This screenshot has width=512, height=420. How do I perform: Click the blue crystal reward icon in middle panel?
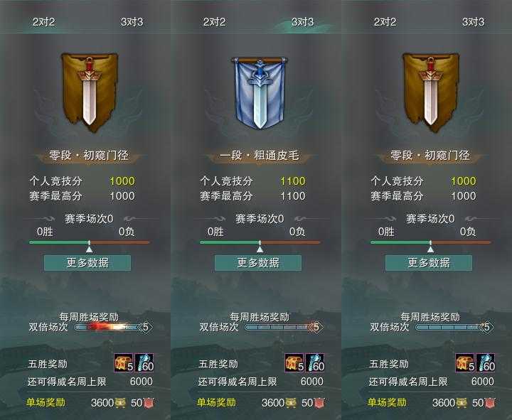(315, 362)
